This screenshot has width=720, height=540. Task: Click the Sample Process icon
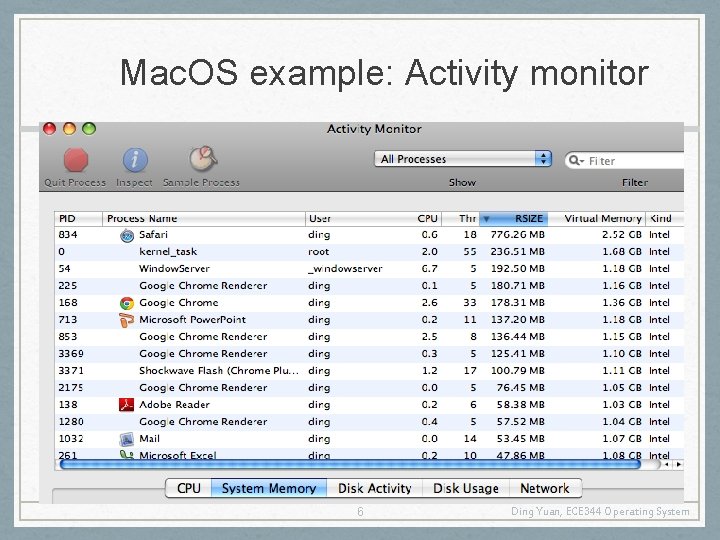coord(203,159)
